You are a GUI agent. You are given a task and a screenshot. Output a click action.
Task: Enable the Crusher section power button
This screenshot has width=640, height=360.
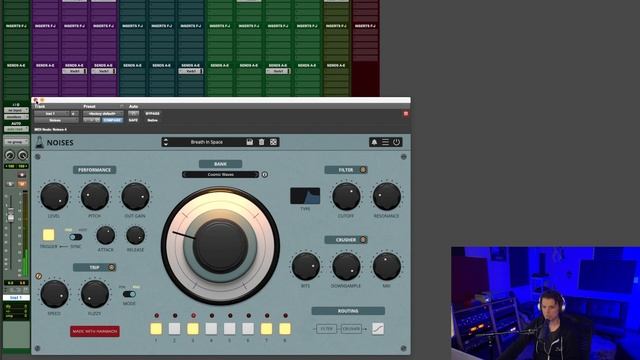(x=363, y=240)
